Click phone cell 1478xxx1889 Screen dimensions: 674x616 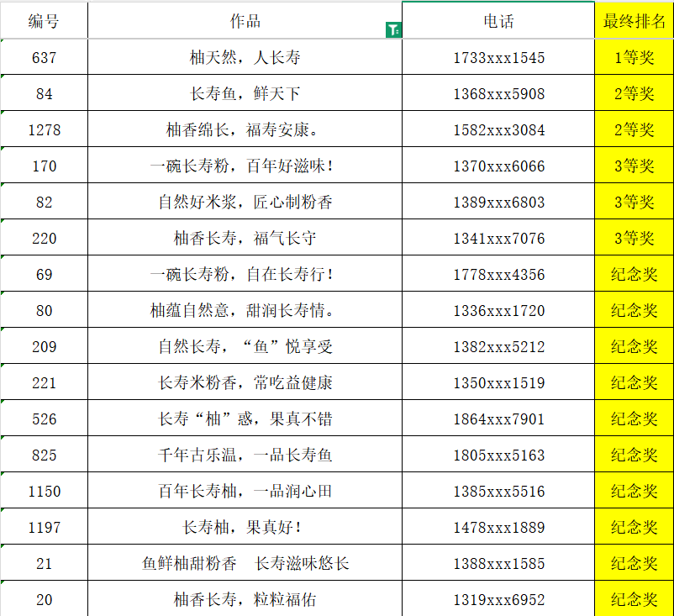point(498,527)
